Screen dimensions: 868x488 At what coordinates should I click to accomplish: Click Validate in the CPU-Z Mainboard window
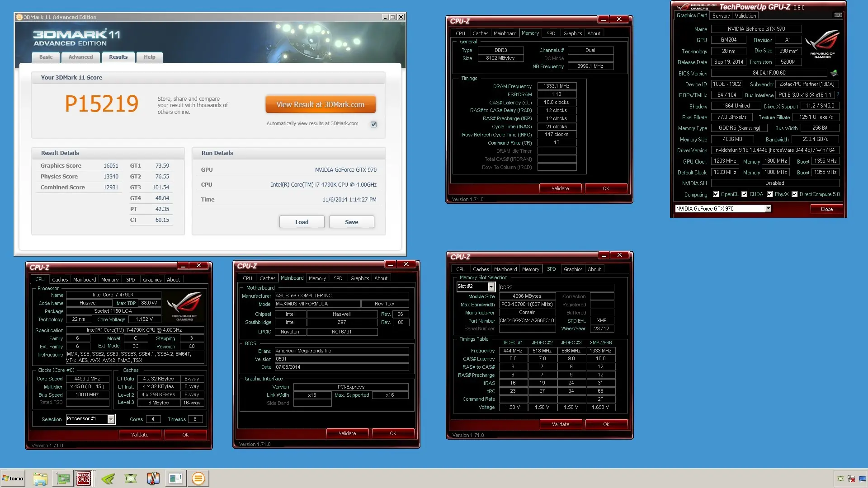[x=347, y=433]
